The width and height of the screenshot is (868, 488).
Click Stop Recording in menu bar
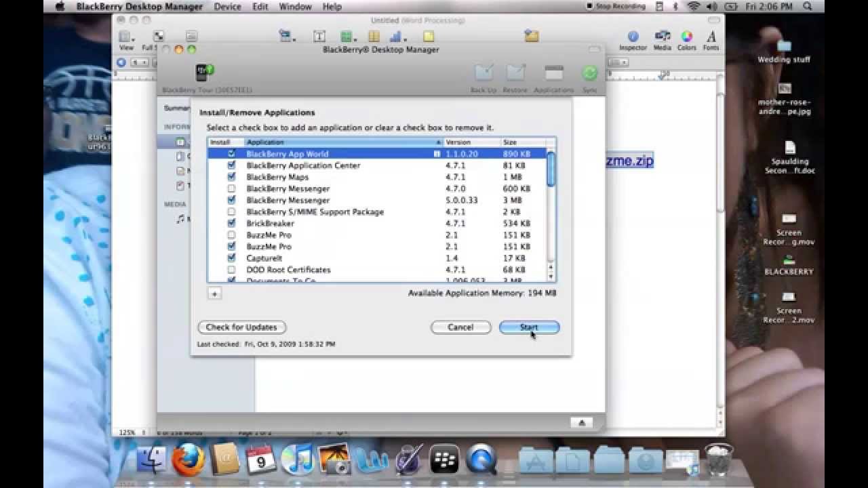[x=616, y=6]
